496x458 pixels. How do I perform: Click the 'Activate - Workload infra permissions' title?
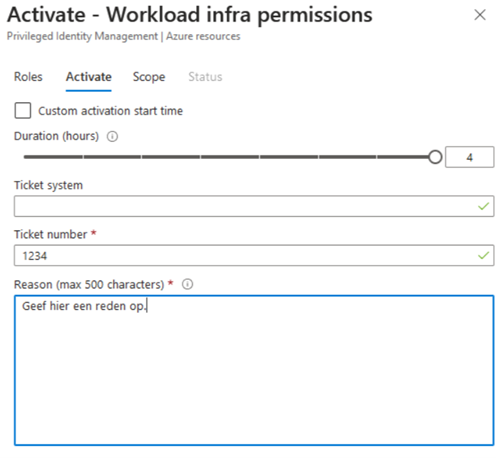190,15
